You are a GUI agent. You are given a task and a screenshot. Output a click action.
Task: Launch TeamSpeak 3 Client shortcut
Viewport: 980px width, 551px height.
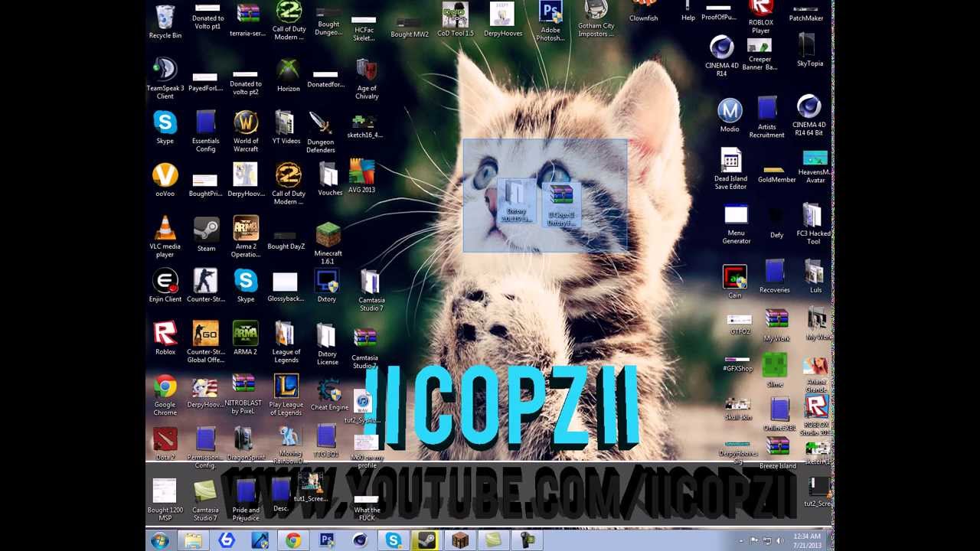165,79
